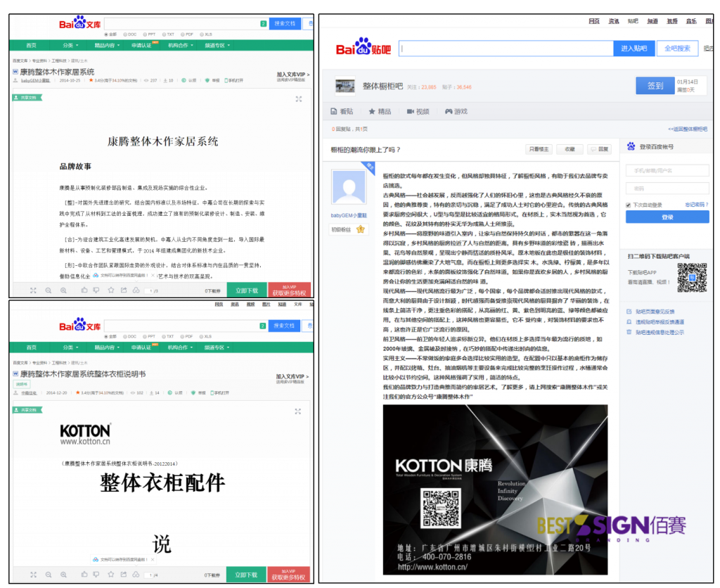The image size is (720, 588).
Task: Click 只看楼主 button on Tieba post
Action: [x=539, y=149]
